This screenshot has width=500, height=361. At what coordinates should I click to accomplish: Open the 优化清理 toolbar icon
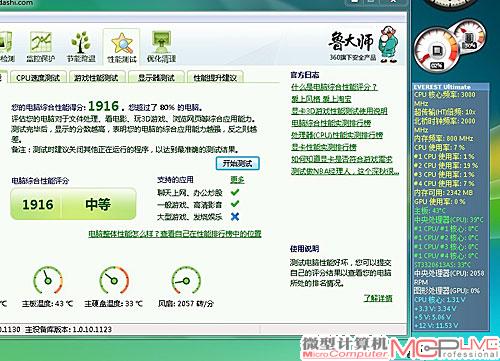161,47
